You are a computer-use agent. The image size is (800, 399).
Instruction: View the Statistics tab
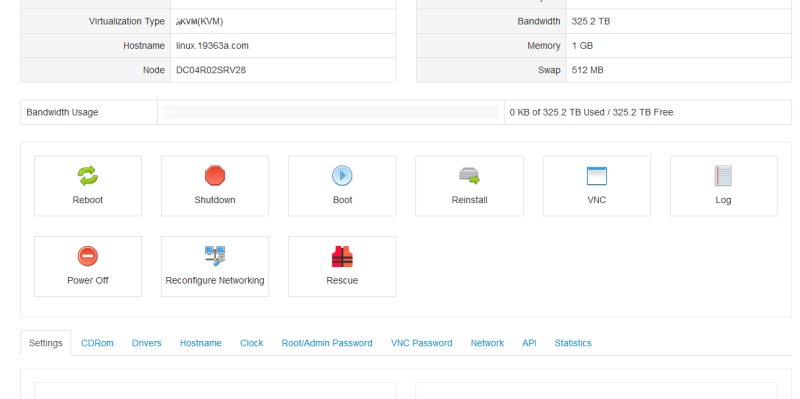(573, 343)
